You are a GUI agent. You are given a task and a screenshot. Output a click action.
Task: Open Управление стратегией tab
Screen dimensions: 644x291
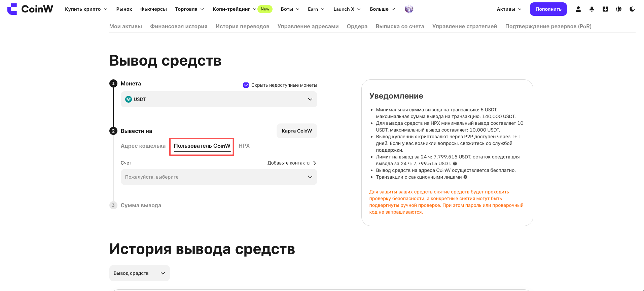pos(465,26)
